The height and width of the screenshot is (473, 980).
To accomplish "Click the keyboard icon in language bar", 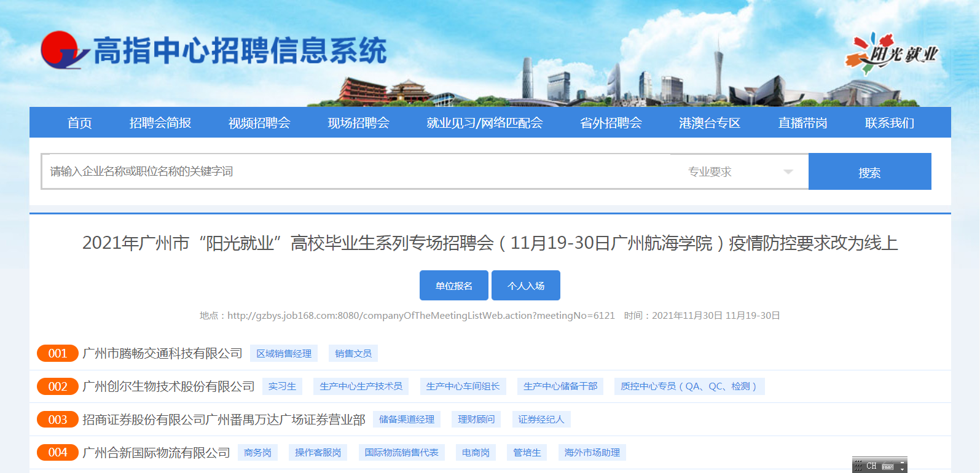I will click(x=888, y=466).
